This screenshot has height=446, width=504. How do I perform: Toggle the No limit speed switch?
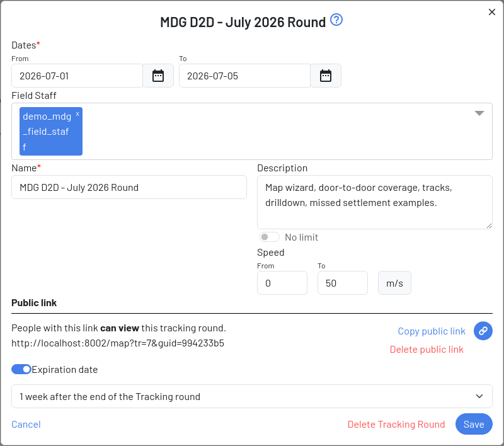tap(270, 237)
